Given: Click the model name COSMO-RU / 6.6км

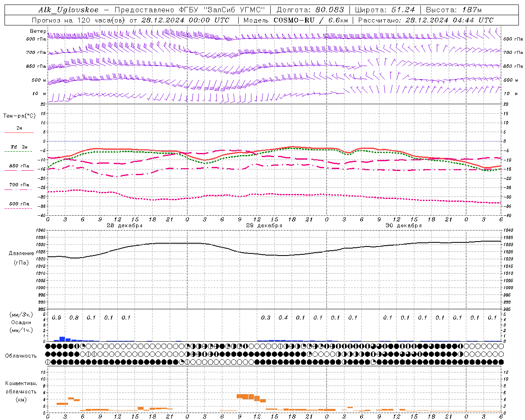Looking at the screenshot, I should point(311,20).
